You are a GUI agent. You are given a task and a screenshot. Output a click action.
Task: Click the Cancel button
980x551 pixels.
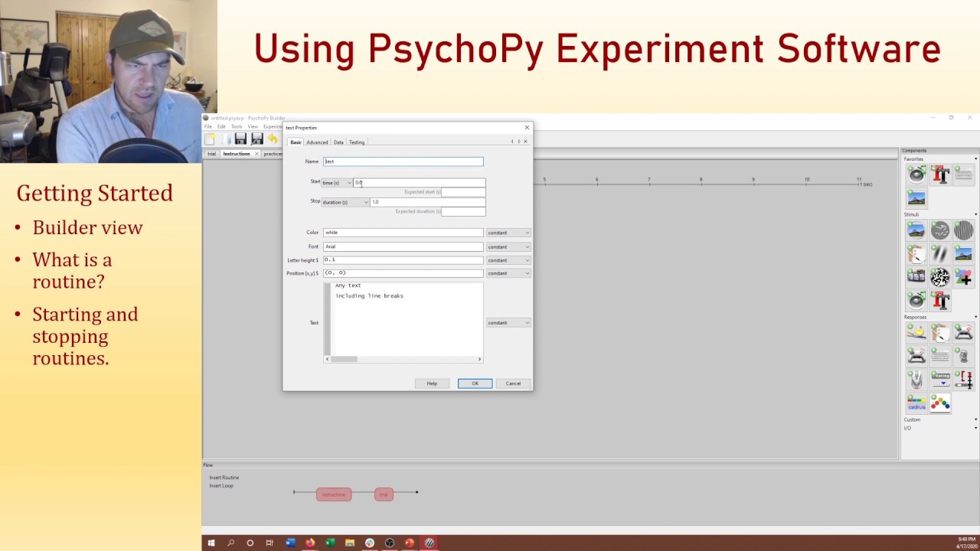point(513,383)
